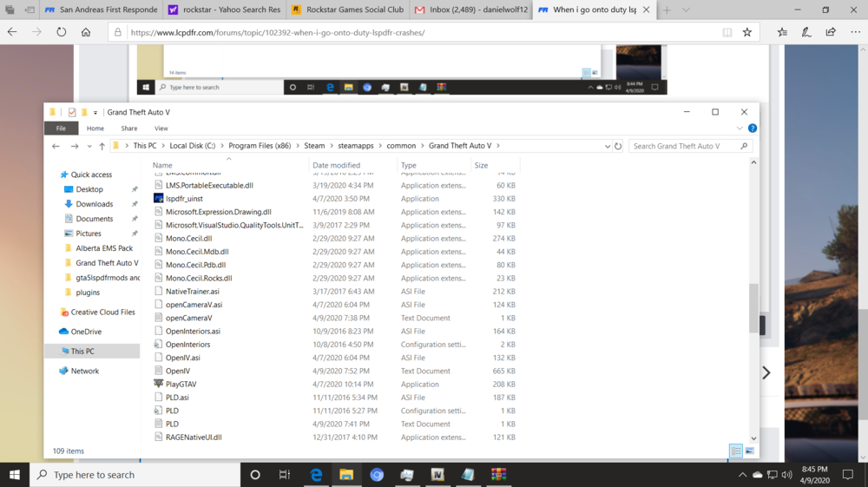Click the common breadcrumb
Screen dimensions: 868x487
[x=401, y=146]
